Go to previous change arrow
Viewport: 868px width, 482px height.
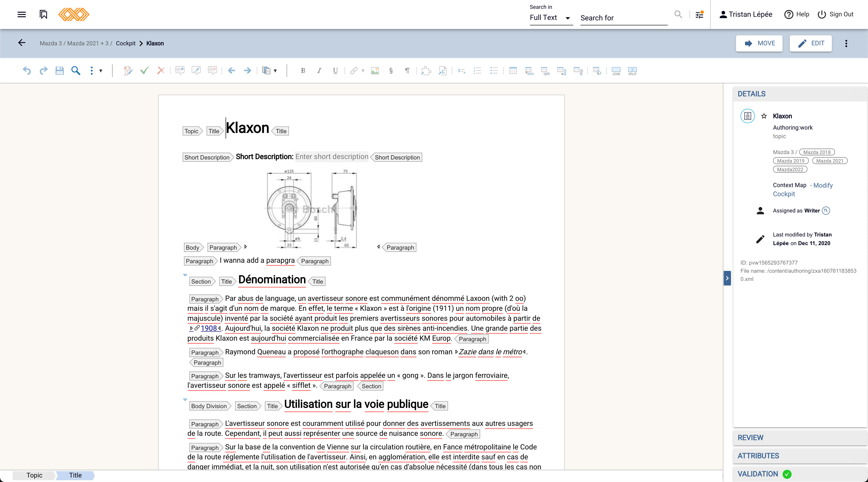tap(231, 71)
